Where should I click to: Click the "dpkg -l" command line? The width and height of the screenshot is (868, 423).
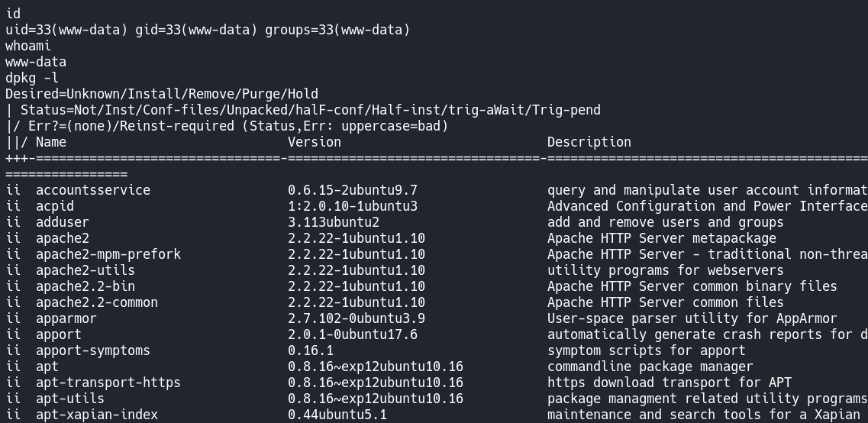(x=32, y=78)
